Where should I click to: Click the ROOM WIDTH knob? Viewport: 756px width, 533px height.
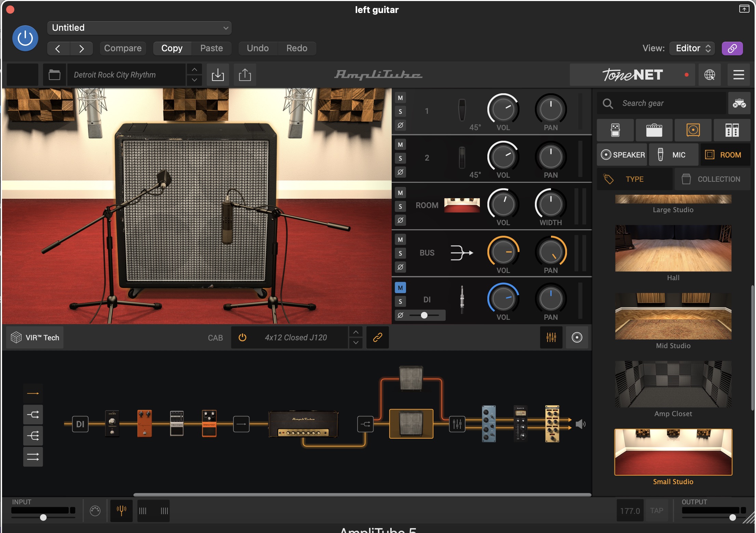(551, 204)
